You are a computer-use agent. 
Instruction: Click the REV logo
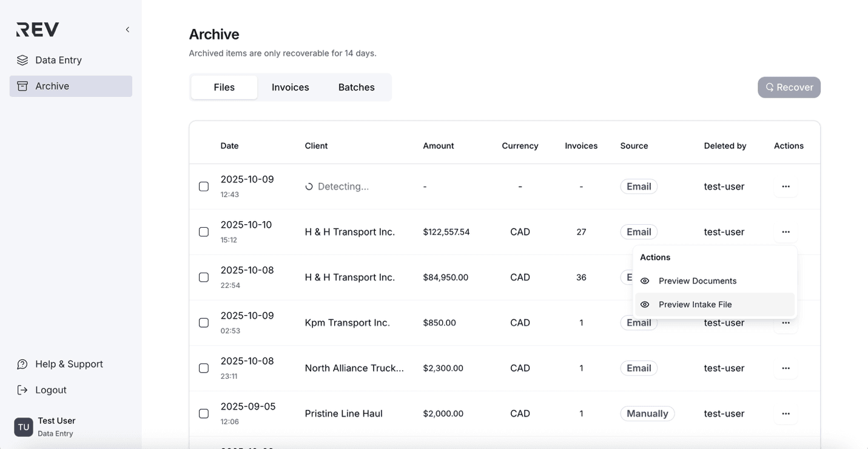click(36, 28)
